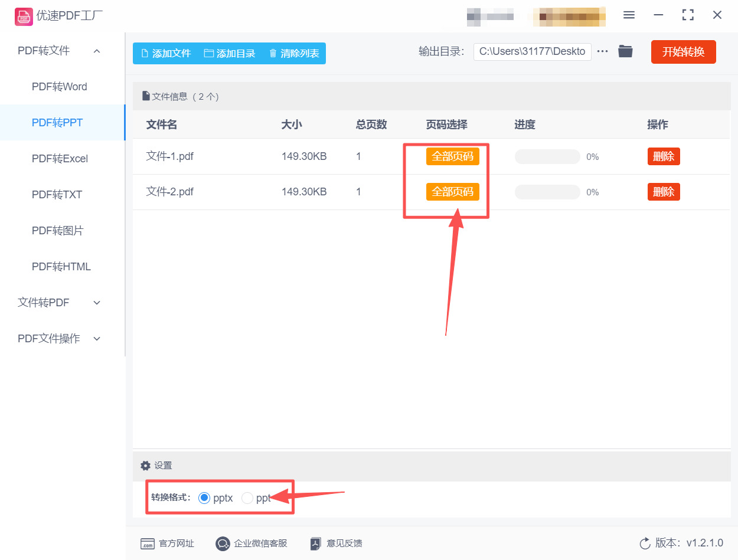Delete 文件-2.pdf using 删除 button
The height and width of the screenshot is (560, 738).
pyautogui.click(x=664, y=192)
